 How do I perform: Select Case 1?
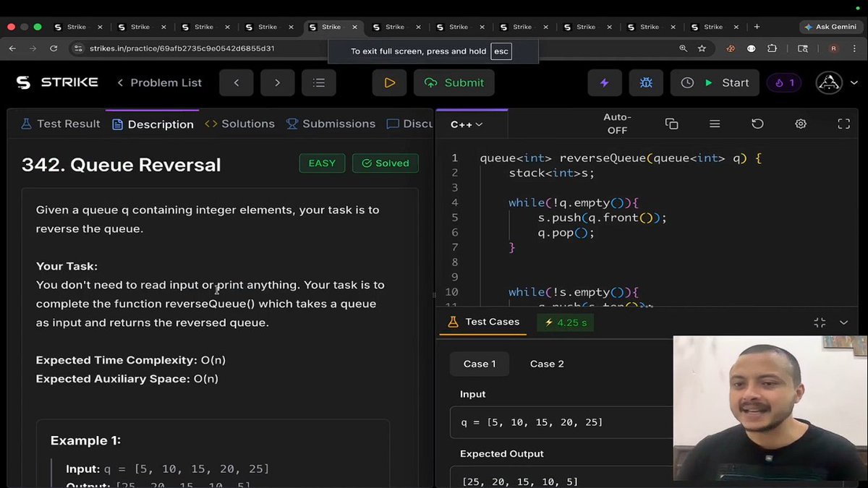[480, 364]
